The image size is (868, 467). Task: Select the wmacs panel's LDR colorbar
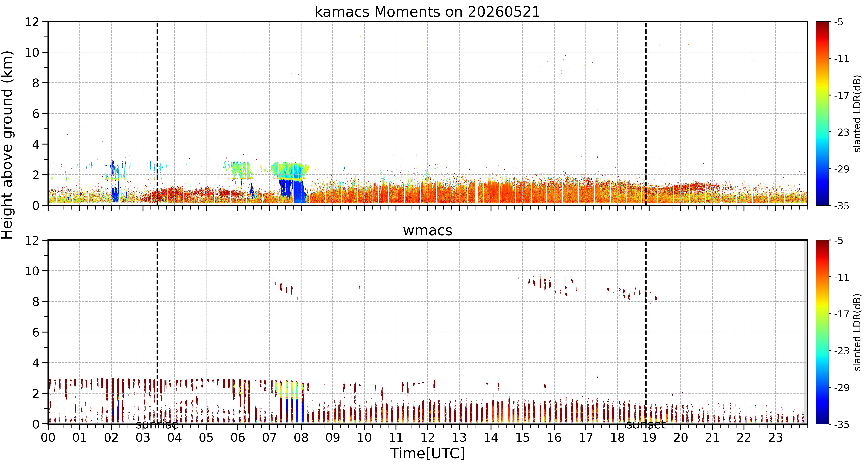click(822, 332)
